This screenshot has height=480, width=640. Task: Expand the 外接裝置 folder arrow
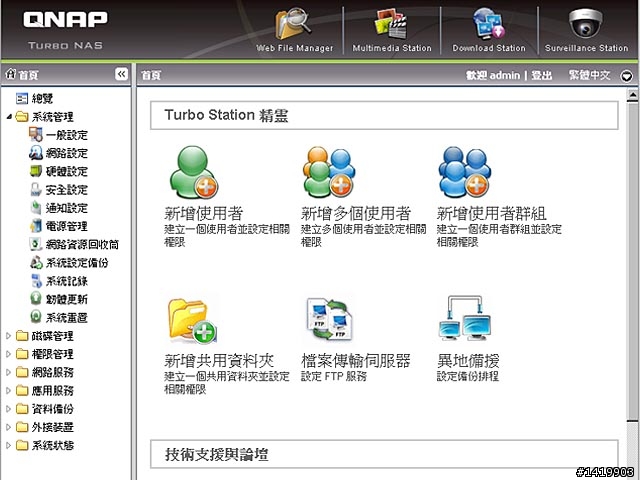[x=9, y=427]
